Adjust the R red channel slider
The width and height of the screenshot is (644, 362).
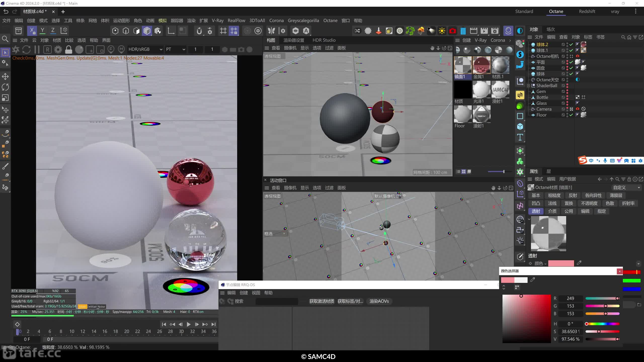click(602, 298)
